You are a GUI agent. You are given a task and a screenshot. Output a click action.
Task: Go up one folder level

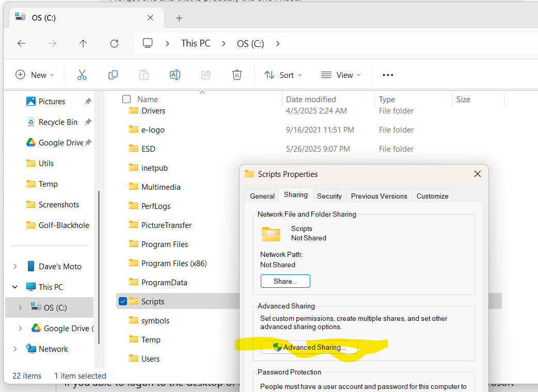click(x=83, y=43)
